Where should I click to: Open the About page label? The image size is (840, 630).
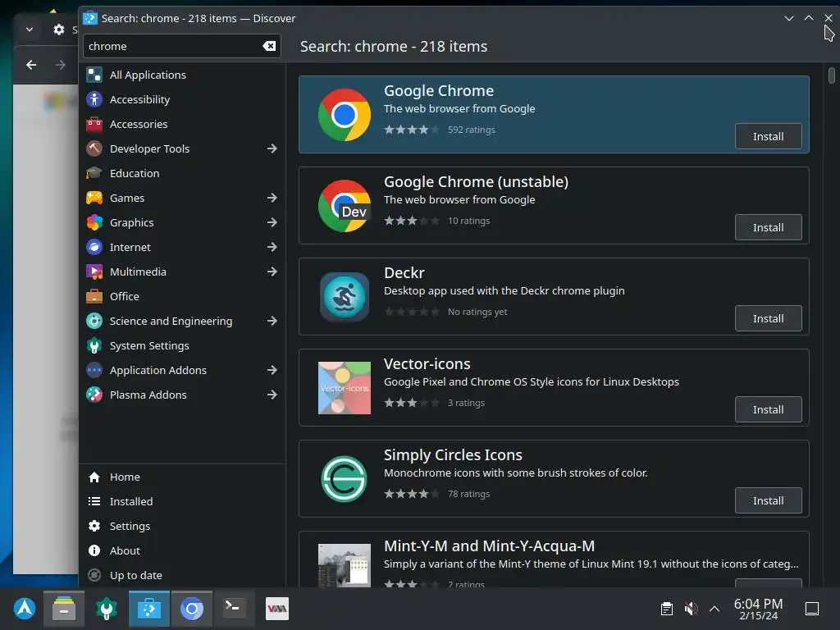point(125,551)
